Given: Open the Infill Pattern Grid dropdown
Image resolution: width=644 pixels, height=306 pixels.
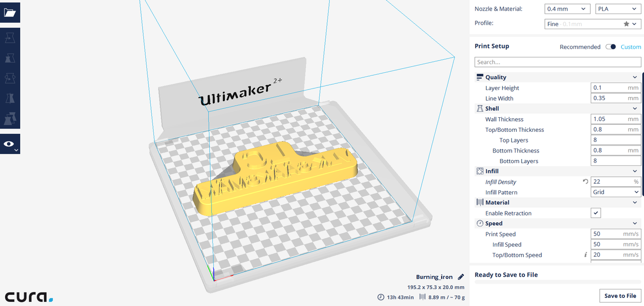Looking at the screenshot, I should 615,192.
